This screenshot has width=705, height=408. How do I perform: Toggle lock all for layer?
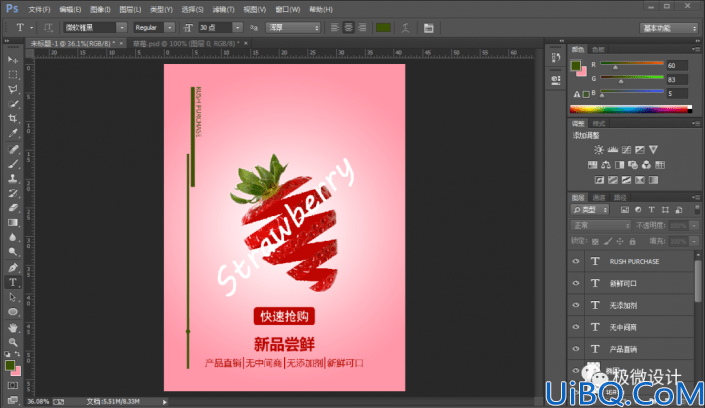[x=633, y=242]
